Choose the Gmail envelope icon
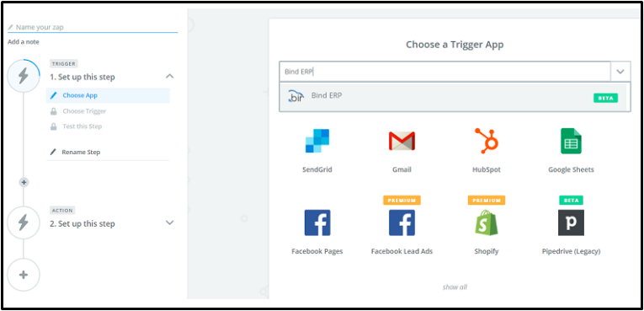This screenshot has width=644, height=311. point(402,141)
